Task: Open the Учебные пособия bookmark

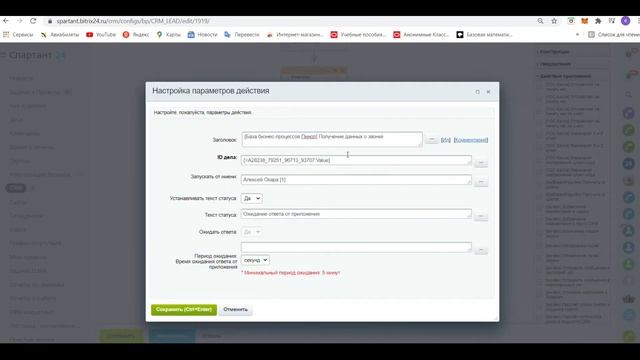Action: pos(358,35)
